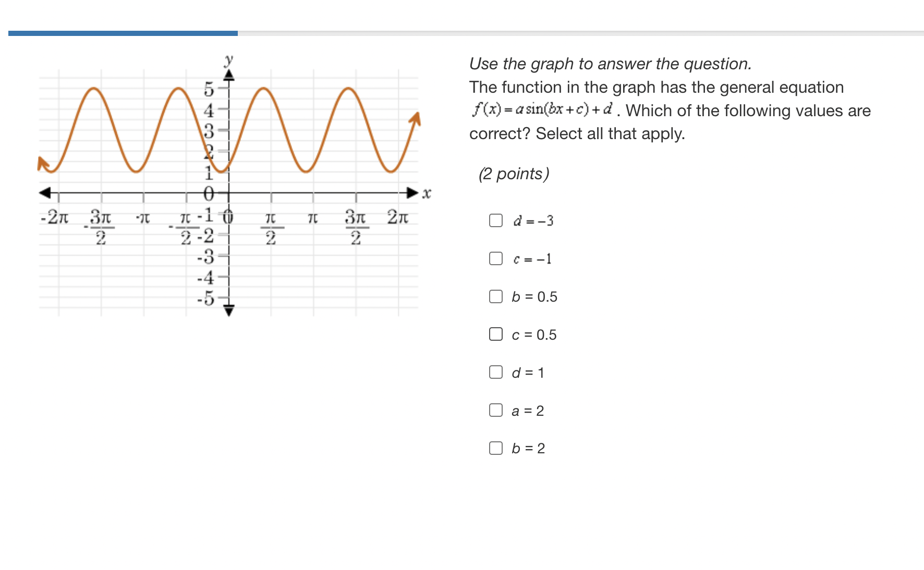The width and height of the screenshot is (924, 570).
Task: Select the b = 0.5 option
Action: [x=495, y=296]
